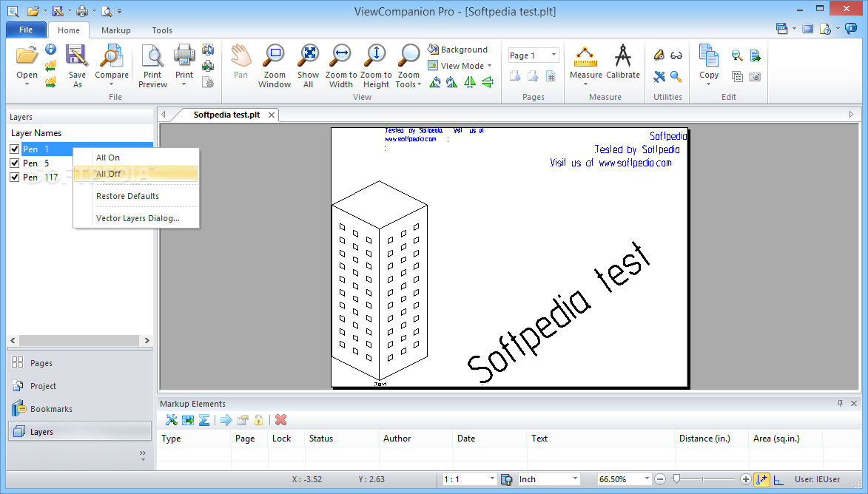This screenshot has width=868, height=494.
Task: Open Print Preview
Action: point(152,66)
